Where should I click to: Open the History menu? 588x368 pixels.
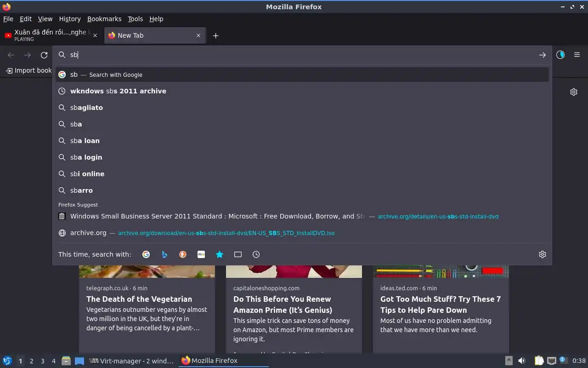[x=70, y=19]
